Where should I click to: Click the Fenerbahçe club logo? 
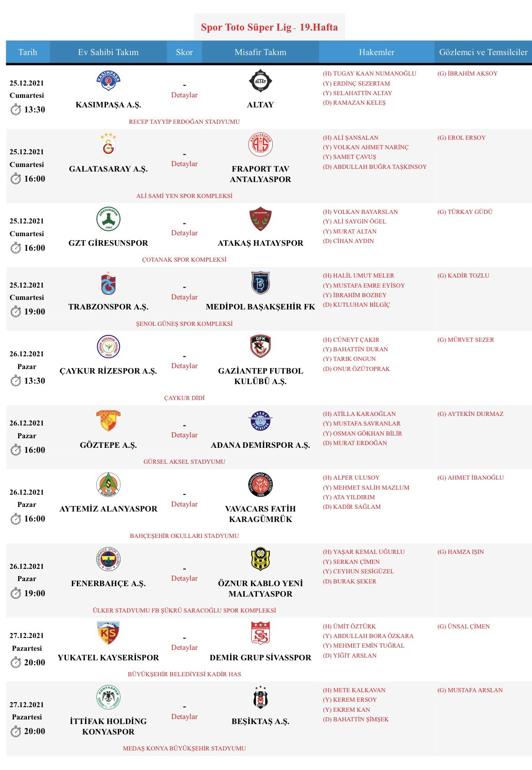point(108,559)
